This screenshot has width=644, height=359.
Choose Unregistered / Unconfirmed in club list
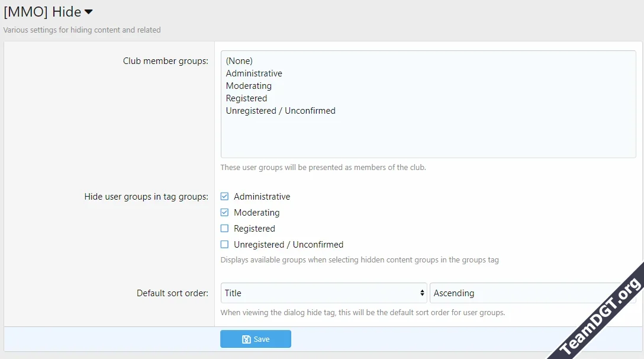point(281,111)
